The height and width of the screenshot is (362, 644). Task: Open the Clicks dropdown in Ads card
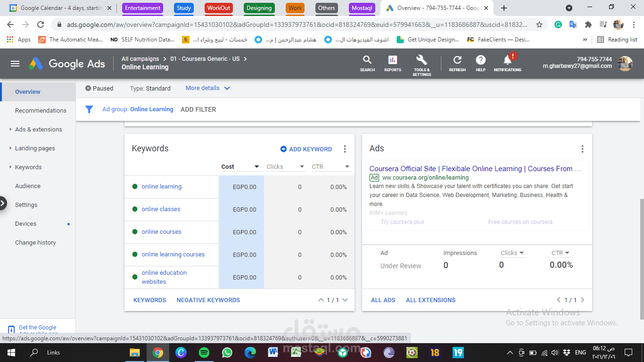tap(513, 253)
